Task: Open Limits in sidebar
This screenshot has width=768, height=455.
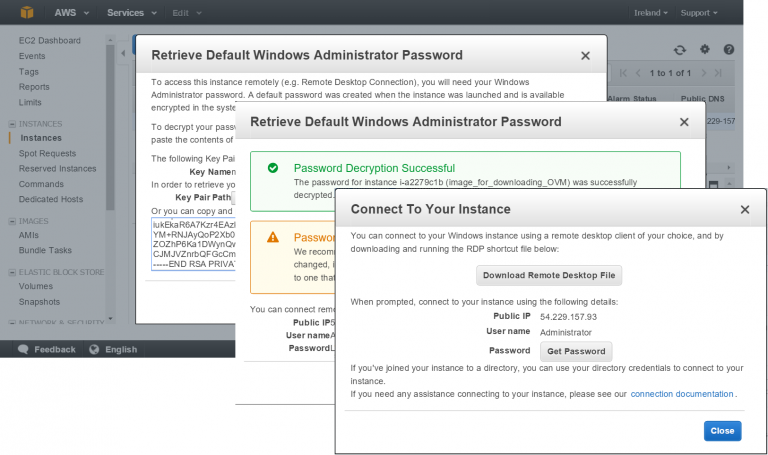Action: (x=30, y=102)
